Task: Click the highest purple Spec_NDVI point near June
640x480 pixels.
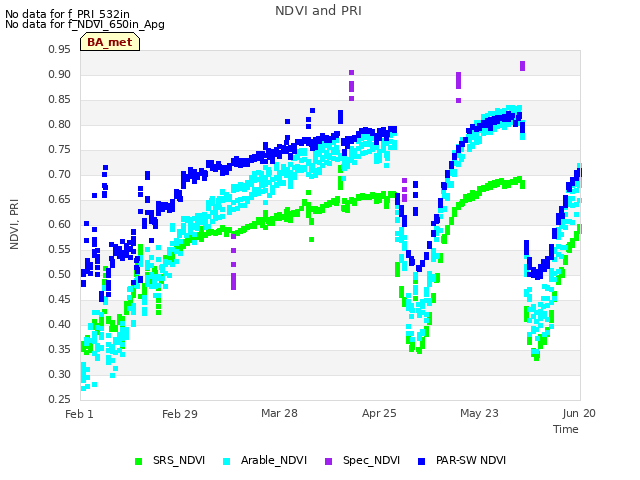Action: pos(522,66)
